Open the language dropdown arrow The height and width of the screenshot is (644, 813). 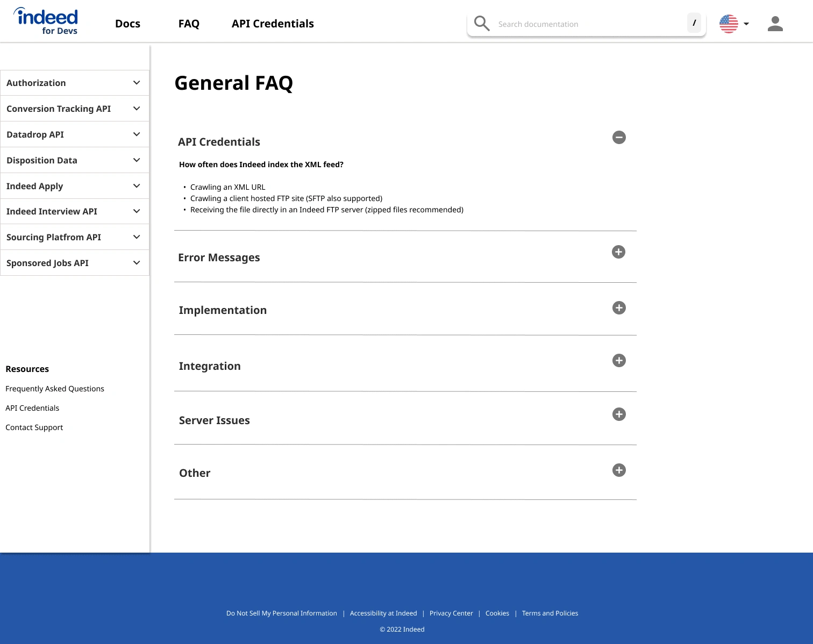coord(746,24)
